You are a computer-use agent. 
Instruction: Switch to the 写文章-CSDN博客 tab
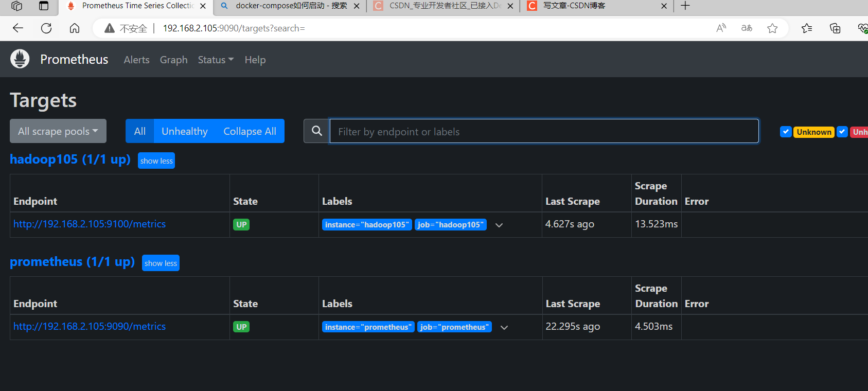(x=597, y=6)
